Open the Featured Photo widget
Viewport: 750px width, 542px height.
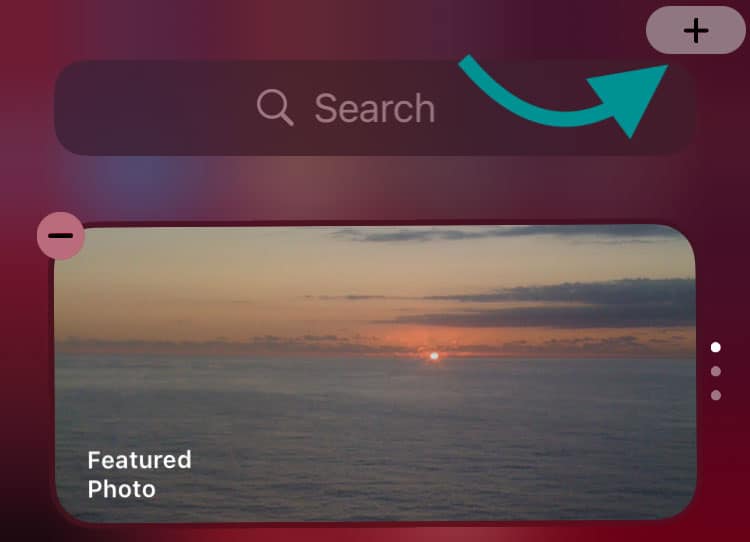[x=375, y=373]
